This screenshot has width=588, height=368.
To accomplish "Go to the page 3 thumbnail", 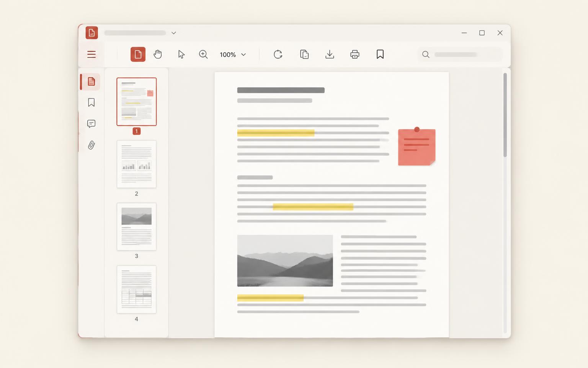I will pyautogui.click(x=137, y=227).
